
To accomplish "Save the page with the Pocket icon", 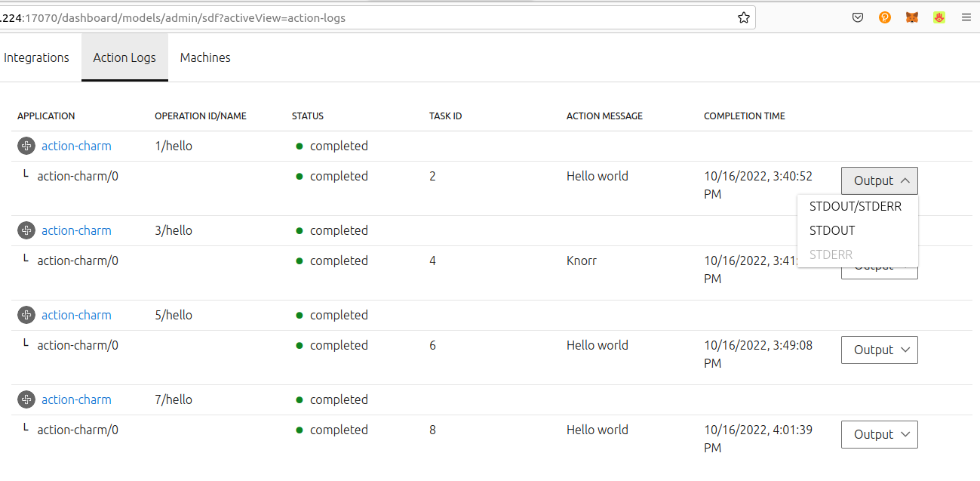I will pyautogui.click(x=857, y=17).
